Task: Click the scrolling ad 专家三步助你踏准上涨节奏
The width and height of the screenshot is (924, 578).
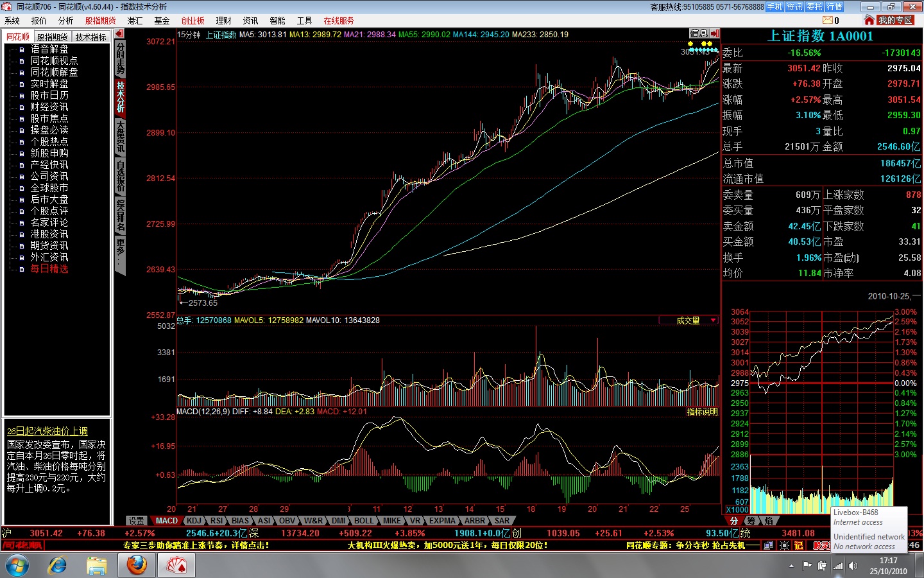Action: point(196,545)
